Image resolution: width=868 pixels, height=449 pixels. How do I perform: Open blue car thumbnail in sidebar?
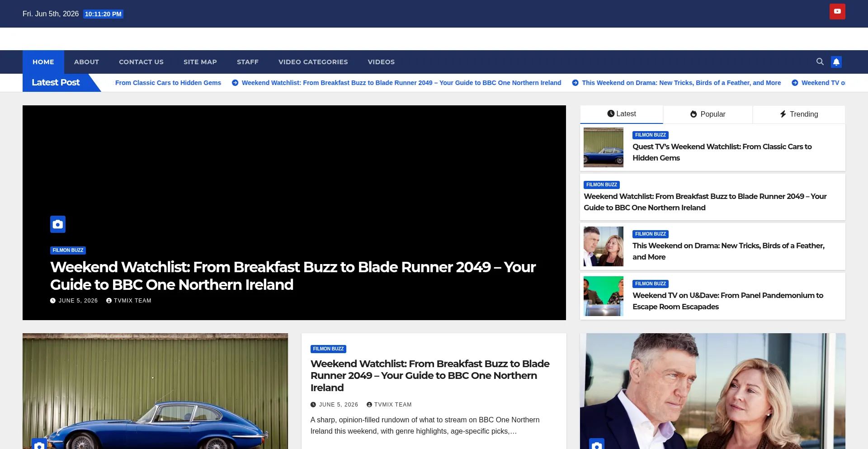coord(604,147)
